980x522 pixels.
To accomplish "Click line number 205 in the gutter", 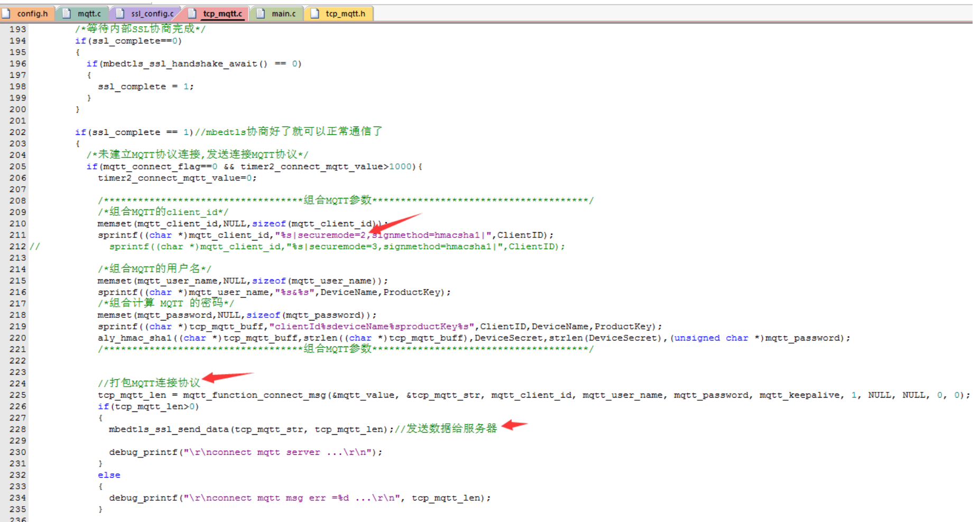I will (17, 167).
